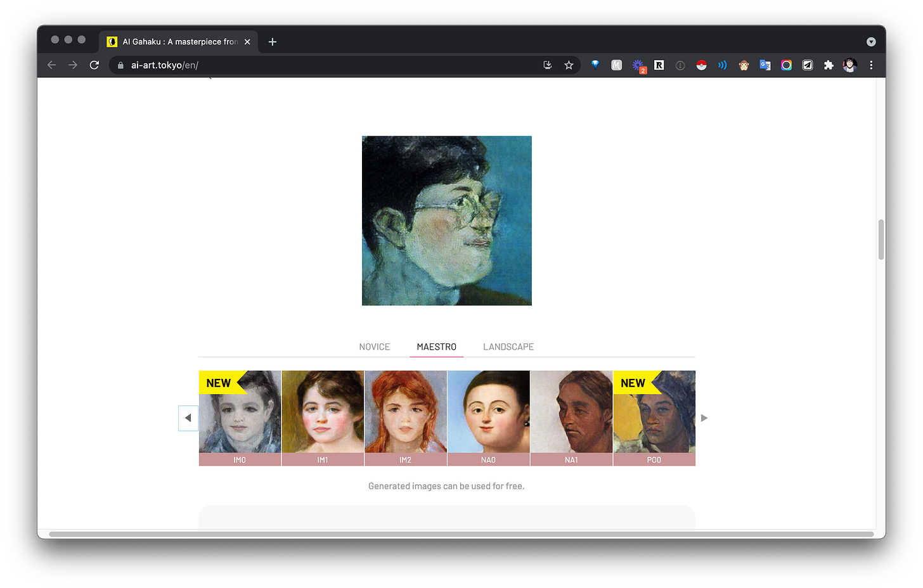Open the Google Translate extension
The height and width of the screenshot is (588, 923).
765,65
